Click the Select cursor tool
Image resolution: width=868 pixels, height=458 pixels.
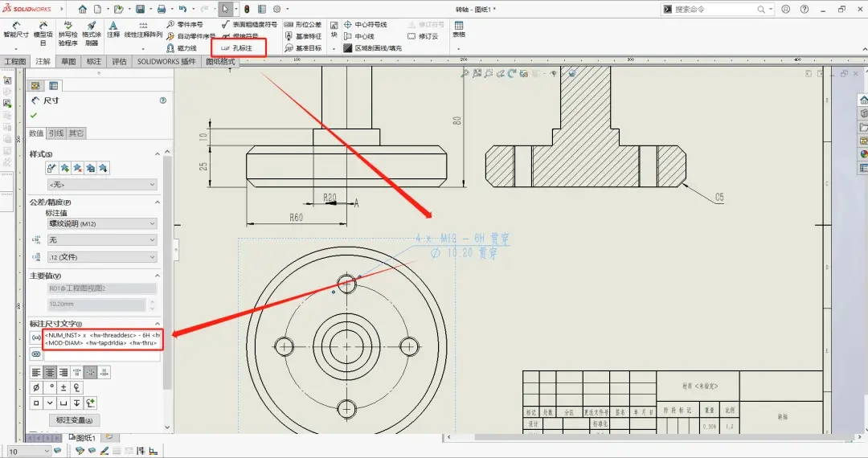point(225,10)
